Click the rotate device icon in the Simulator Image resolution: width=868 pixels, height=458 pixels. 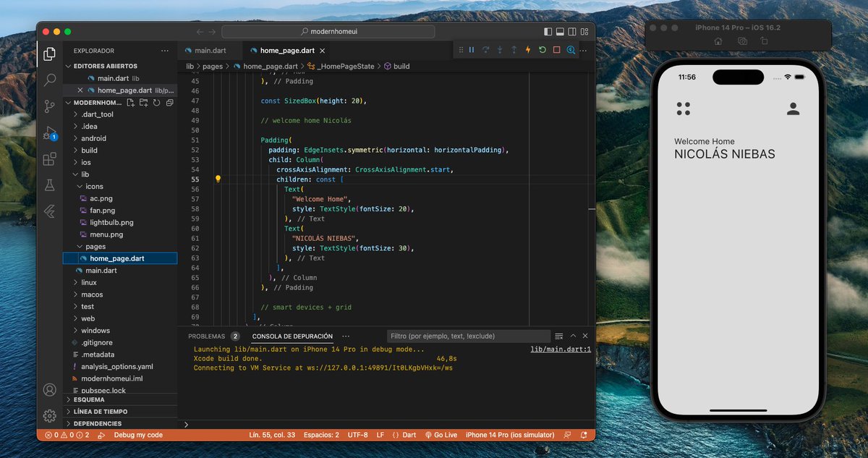(x=764, y=41)
